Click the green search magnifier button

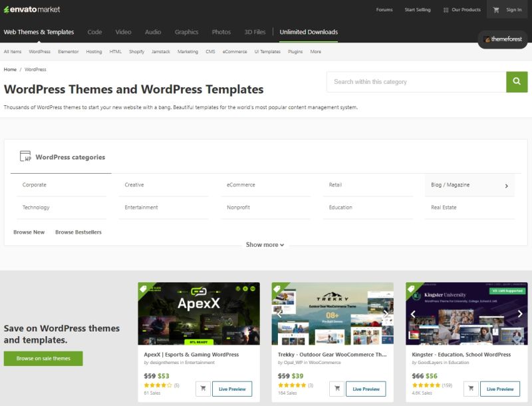516,82
